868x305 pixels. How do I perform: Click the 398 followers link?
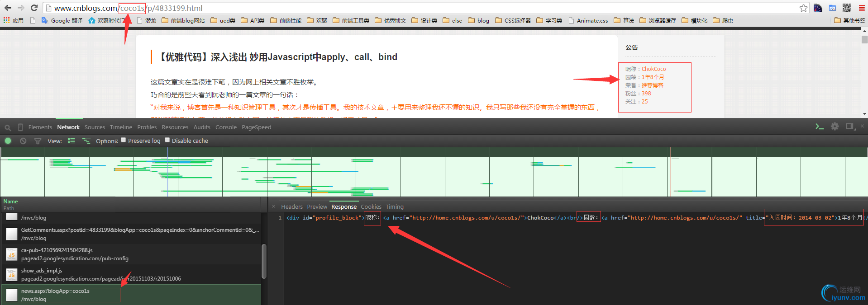click(646, 94)
